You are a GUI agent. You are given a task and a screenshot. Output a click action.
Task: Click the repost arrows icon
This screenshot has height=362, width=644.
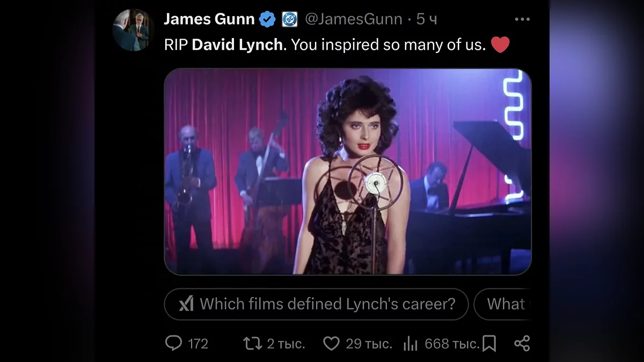tap(252, 343)
